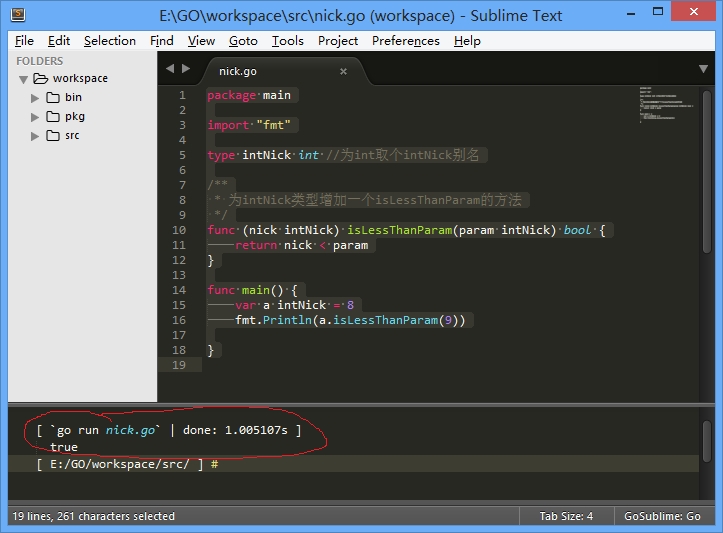Screen dimensions: 723x533
Task: Click the 'package' keyword on line 1
Action: click(231, 95)
